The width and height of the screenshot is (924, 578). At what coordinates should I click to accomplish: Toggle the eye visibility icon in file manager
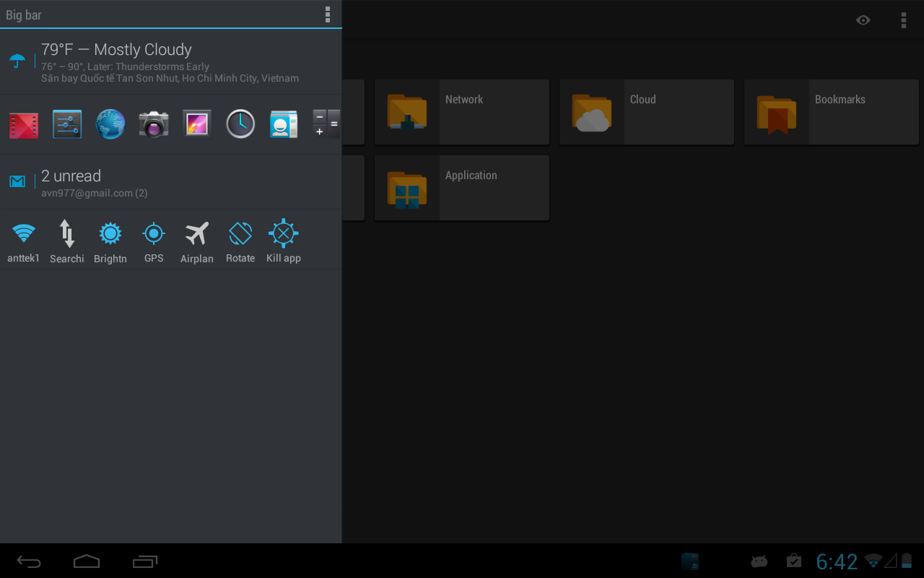click(x=863, y=20)
